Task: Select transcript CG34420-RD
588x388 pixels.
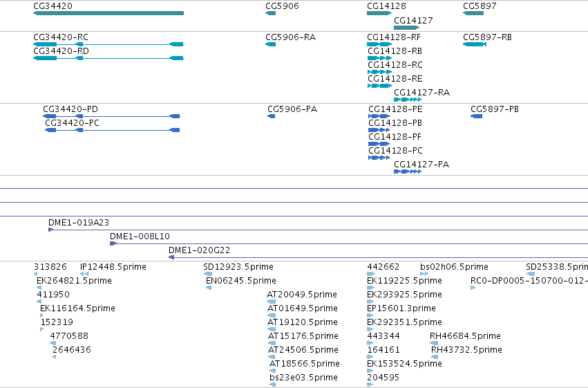Action: pos(61,51)
